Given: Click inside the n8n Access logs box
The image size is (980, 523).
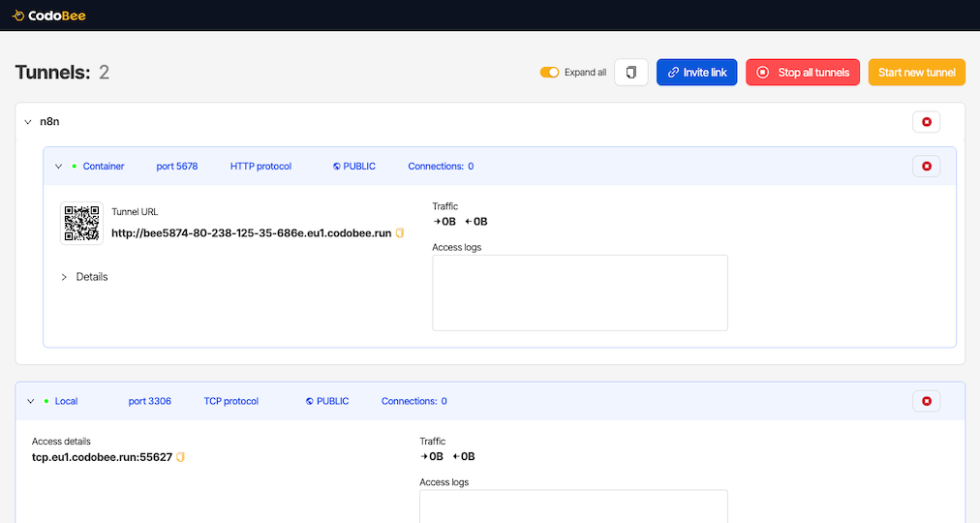Looking at the screenshot, I should point(579,292).
